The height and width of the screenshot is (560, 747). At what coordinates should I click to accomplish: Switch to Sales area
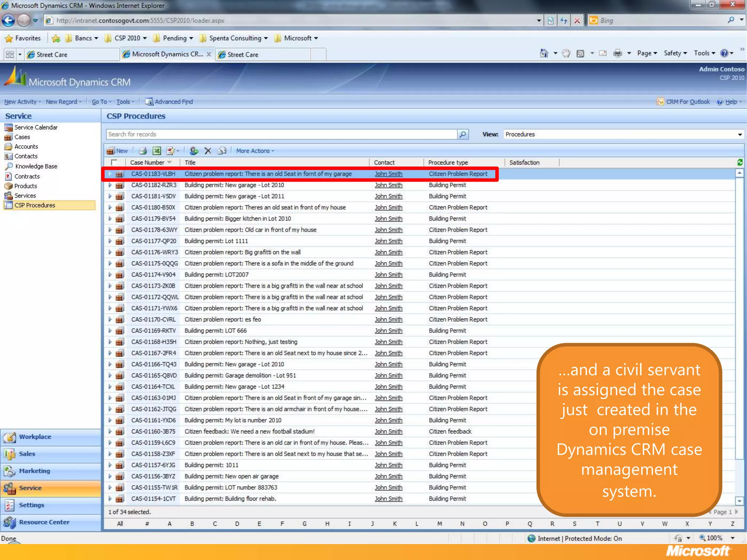click(x=51, y=454)
